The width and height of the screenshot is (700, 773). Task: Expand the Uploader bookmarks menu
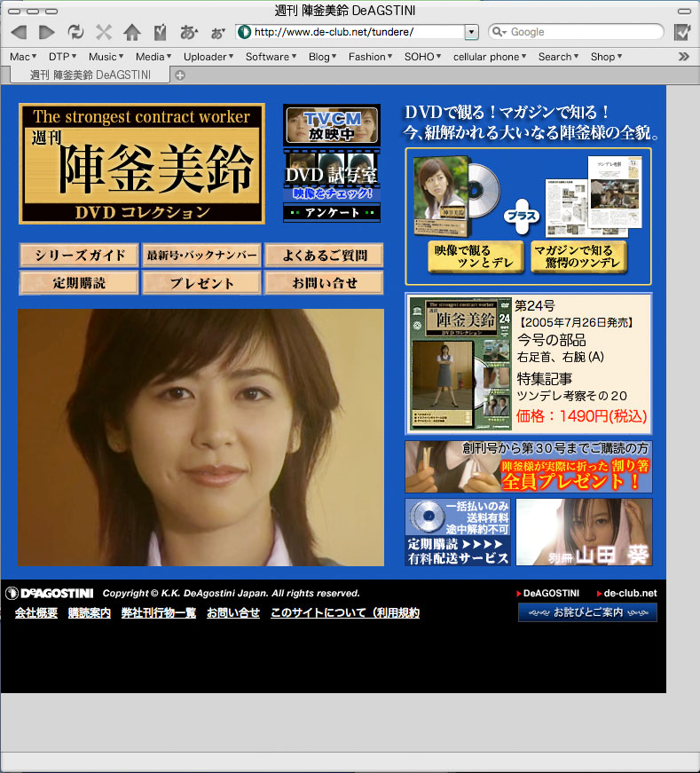208,57
